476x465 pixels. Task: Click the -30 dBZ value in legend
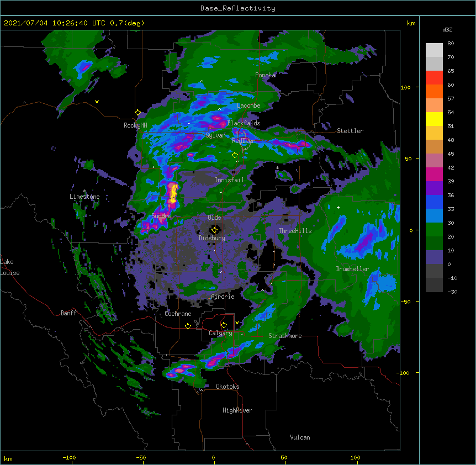point(452,292)
